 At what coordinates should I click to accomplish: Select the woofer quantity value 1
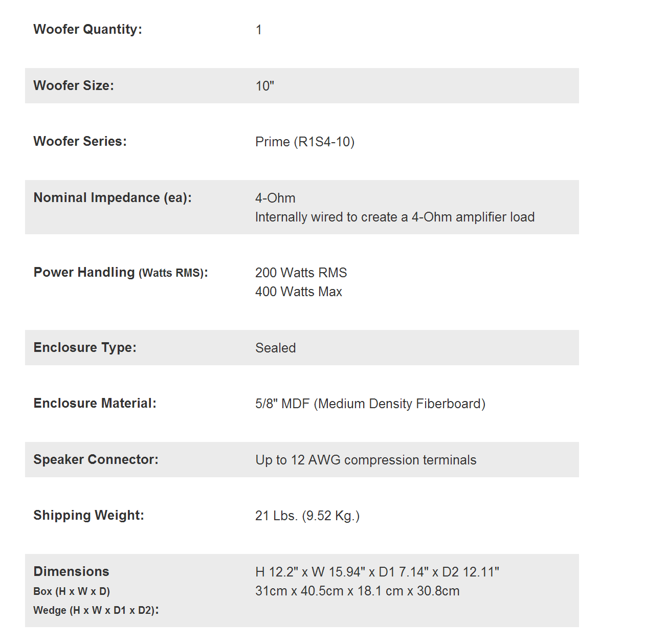(259, 30)
